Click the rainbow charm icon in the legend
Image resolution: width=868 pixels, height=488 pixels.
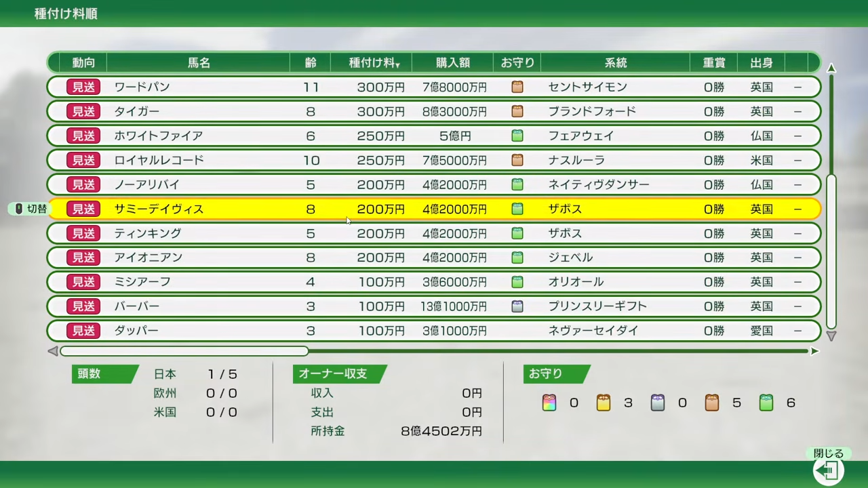click(549, 403)
